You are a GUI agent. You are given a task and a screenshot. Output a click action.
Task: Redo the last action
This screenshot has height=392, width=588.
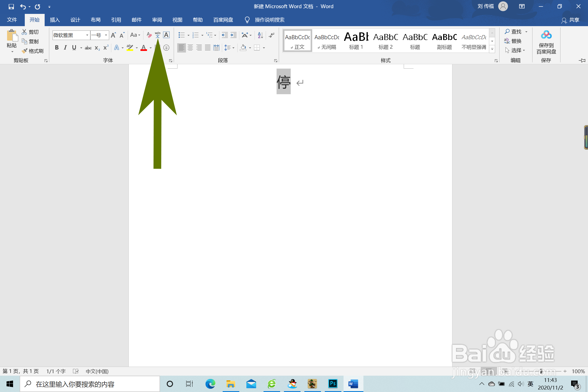38,7
